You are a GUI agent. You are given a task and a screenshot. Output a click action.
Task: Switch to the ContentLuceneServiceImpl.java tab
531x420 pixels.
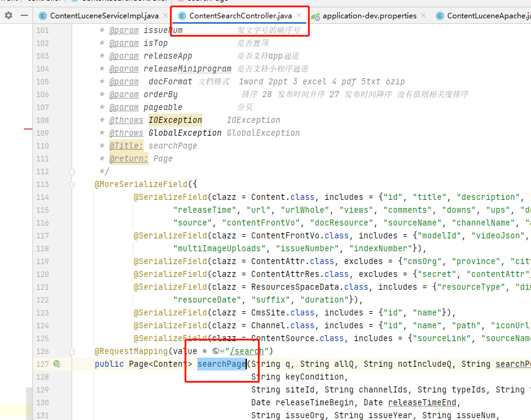(x=104, y=16)
